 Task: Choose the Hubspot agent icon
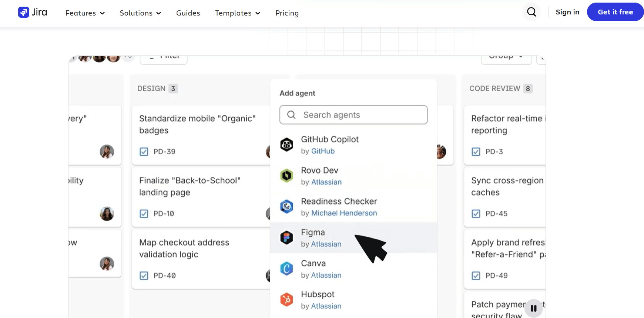[x=286, y=300]
